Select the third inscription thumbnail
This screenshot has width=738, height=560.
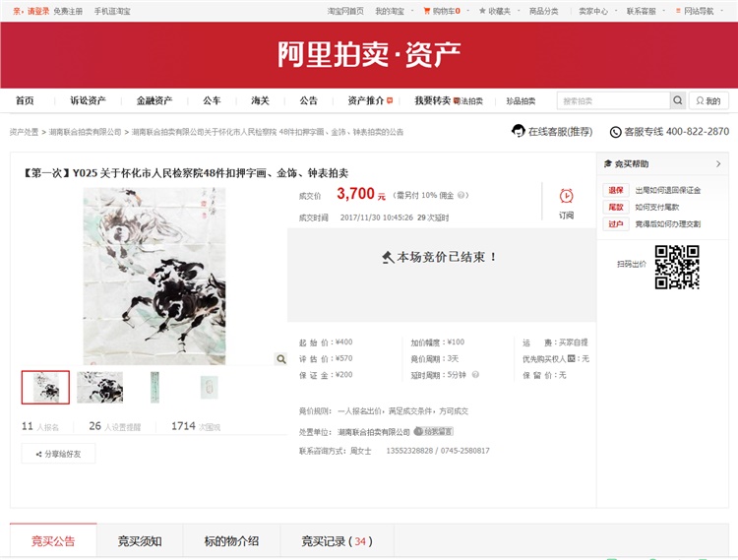click(x=154, y=388)
